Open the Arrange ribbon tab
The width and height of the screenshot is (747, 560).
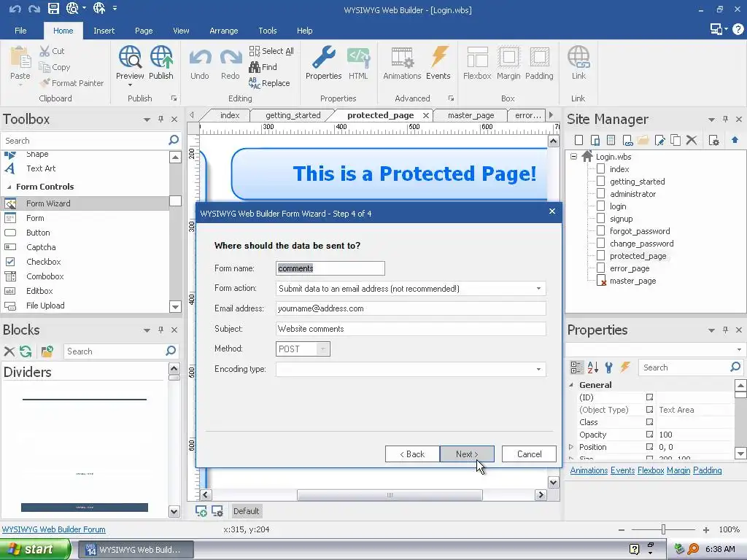223,31
